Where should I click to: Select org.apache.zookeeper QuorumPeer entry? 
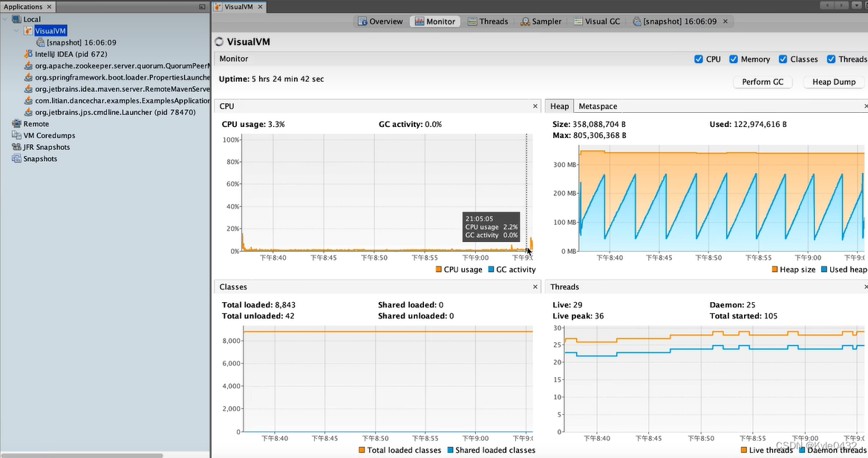123,66
